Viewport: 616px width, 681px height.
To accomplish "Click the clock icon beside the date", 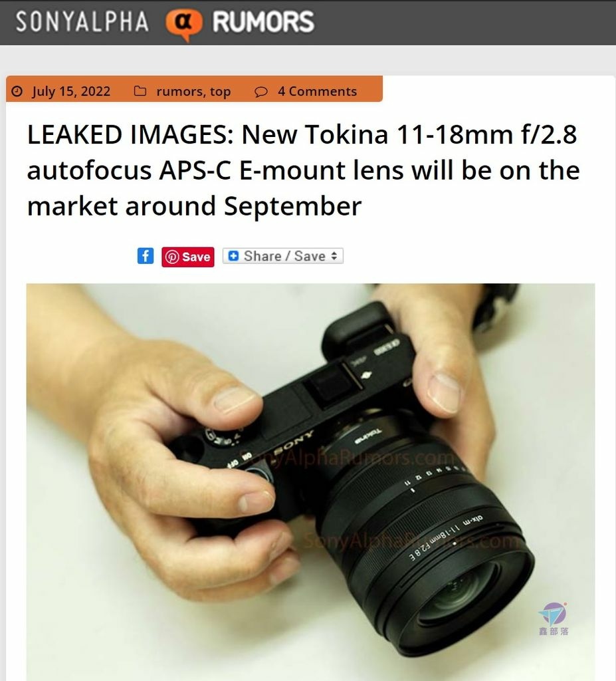I will 17,91.
